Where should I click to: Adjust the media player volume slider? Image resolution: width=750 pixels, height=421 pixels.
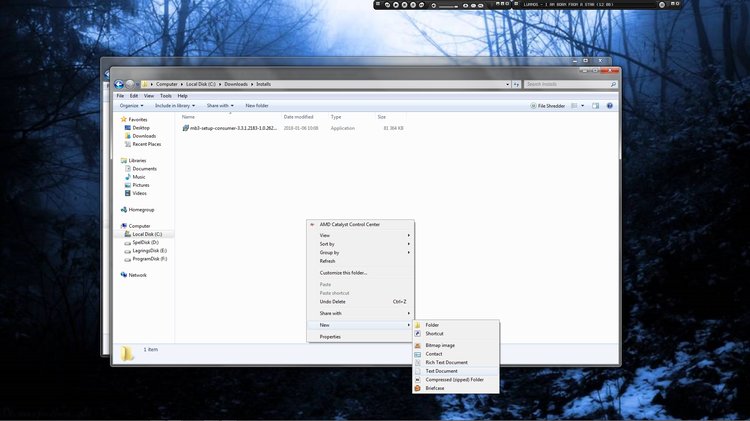[449, 7]
